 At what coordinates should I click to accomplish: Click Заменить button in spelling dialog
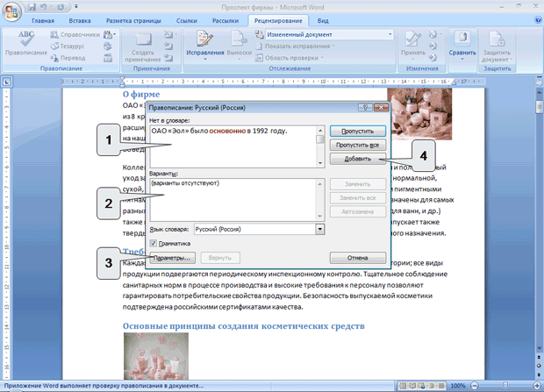pos(358,184)
